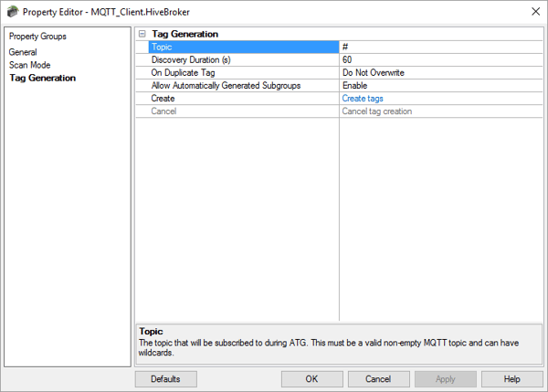Image resolution: width=548 pixels, height=392 pixels.
Task: Collapse the Tag Generation section
Action: 142,34
